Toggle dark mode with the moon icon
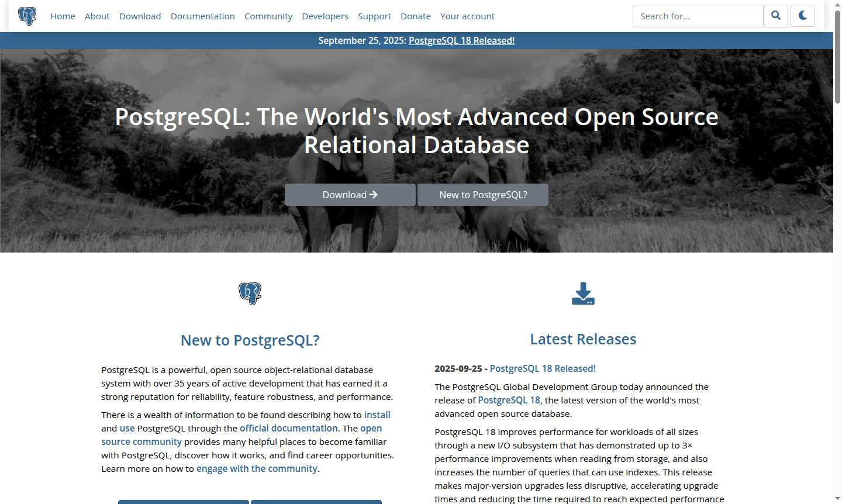This screenshot has height=504, width=842. click(802, 16)
